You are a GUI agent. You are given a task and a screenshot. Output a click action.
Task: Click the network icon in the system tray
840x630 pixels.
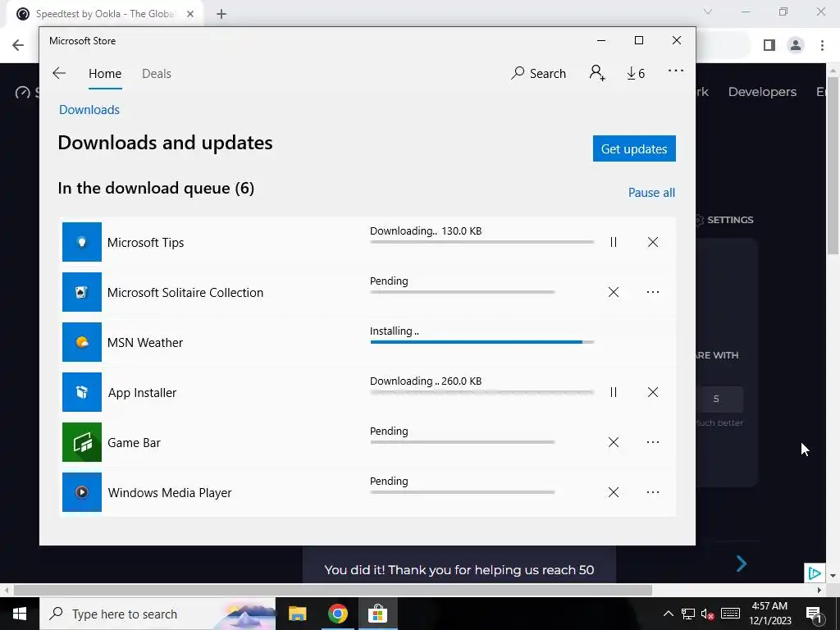[688, 614]
